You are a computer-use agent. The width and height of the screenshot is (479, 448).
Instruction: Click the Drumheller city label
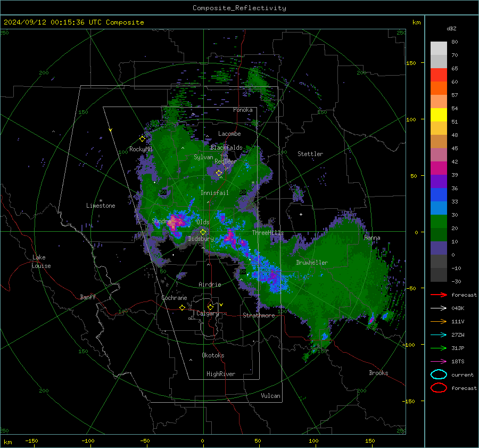tap(312, 263)
